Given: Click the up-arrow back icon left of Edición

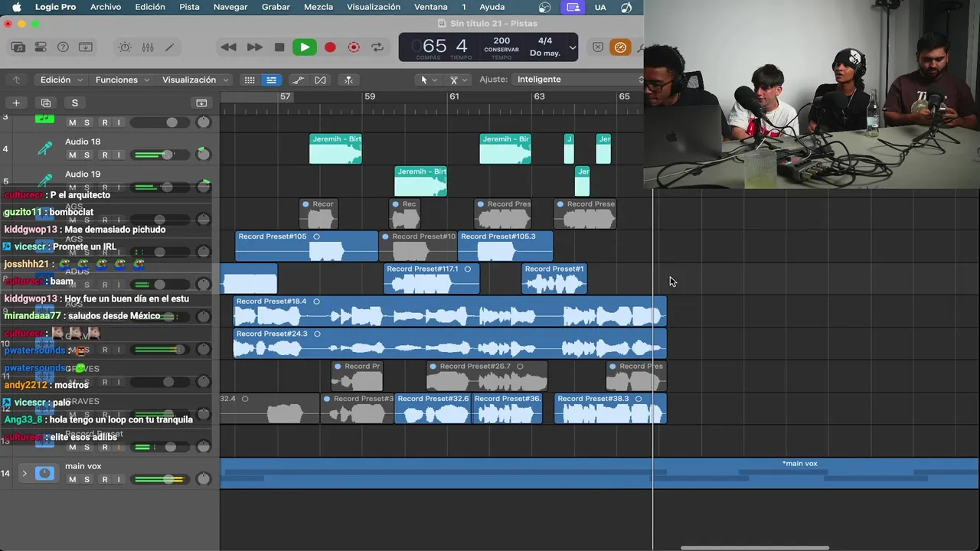Looking at the screenshot, I should click(16, 80).
